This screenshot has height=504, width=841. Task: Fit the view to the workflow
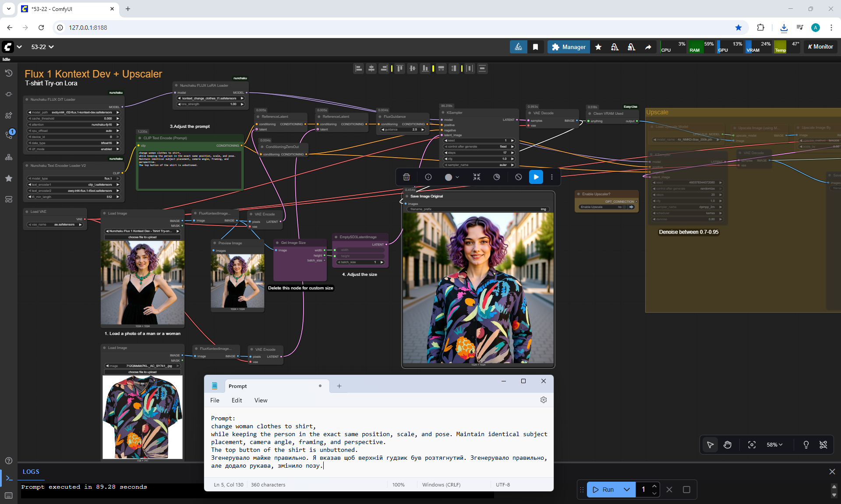point(752,445)
